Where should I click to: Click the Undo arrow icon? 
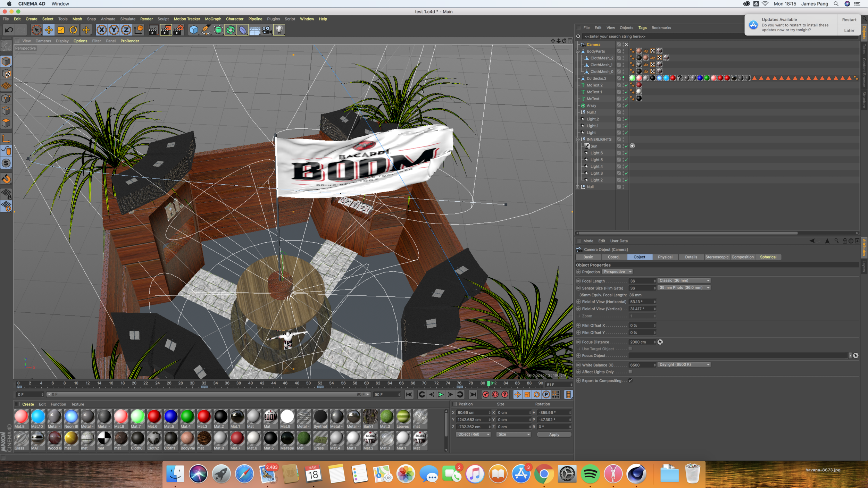click(x=9, y=30)
